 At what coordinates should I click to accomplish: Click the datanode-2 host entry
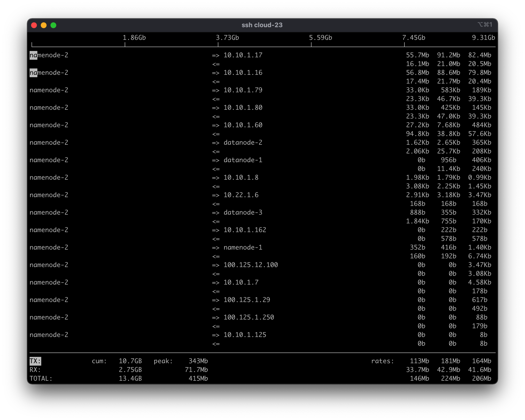tap(243, 143)
